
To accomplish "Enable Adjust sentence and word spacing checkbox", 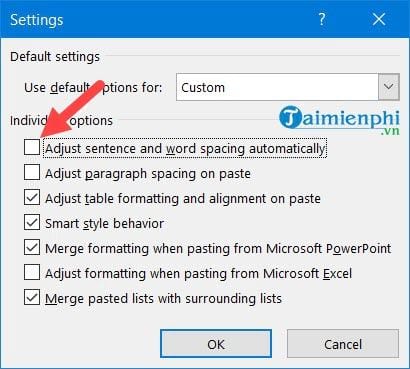I will pos(32,147).
